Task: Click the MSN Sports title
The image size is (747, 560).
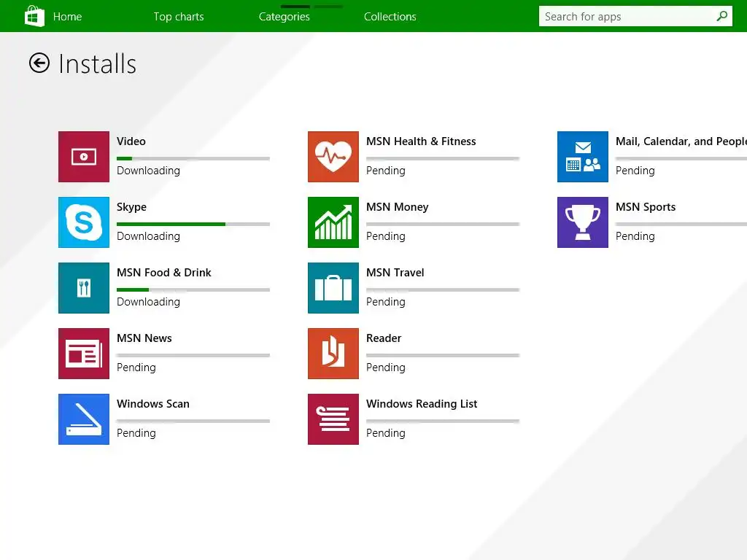Action: 646,208
